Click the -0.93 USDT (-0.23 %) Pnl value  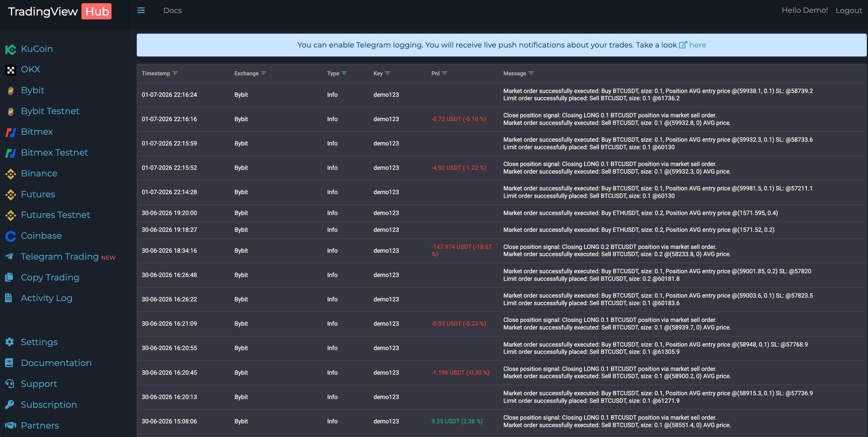(459, 323)
